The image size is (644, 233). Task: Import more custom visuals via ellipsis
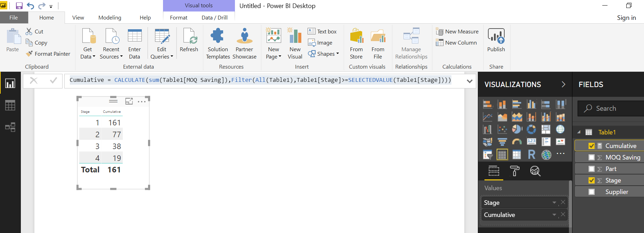click(x=560, y=154)
